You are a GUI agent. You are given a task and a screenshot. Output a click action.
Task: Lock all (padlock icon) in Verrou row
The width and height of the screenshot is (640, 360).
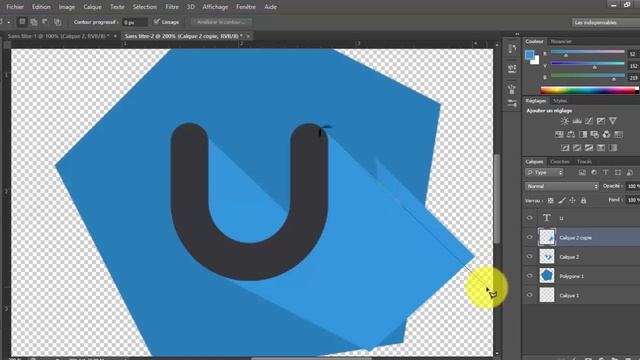coord(583,200)
